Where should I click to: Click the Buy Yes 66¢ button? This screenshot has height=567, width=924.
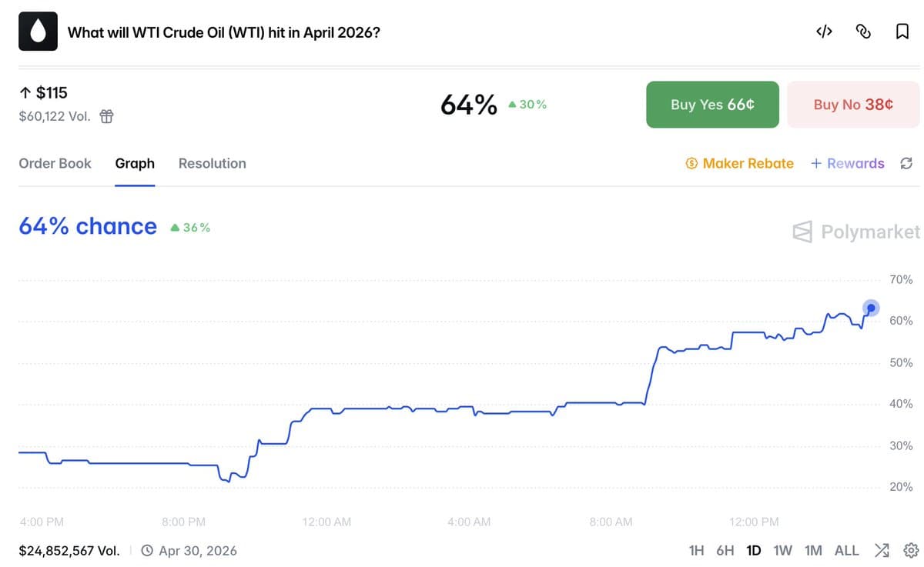(712, 105)
